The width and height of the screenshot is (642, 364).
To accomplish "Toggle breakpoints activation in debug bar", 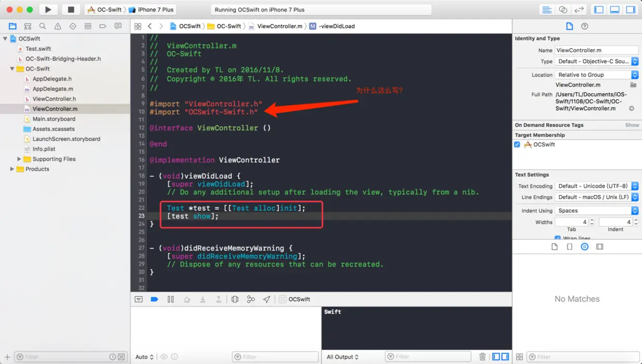I will pos(154,299).
